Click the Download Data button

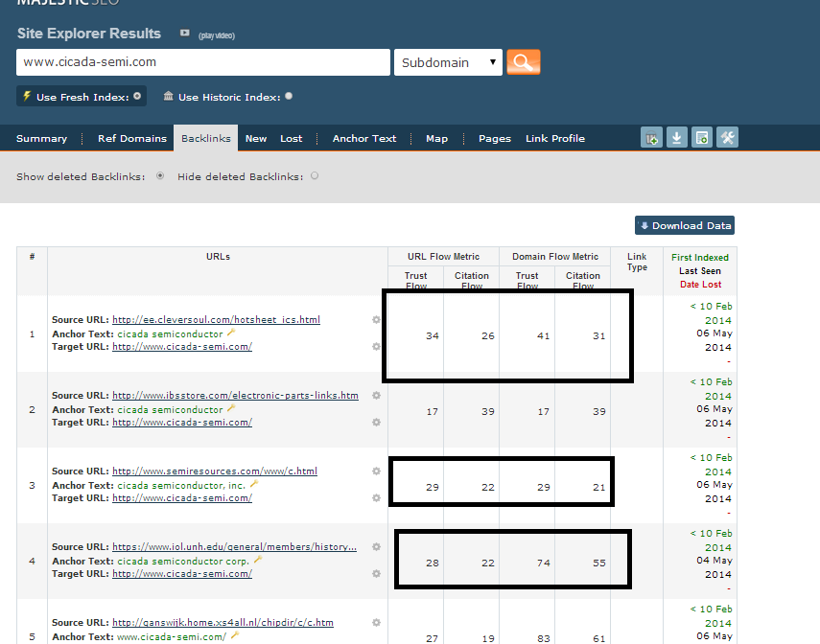[x=685, y=225]
